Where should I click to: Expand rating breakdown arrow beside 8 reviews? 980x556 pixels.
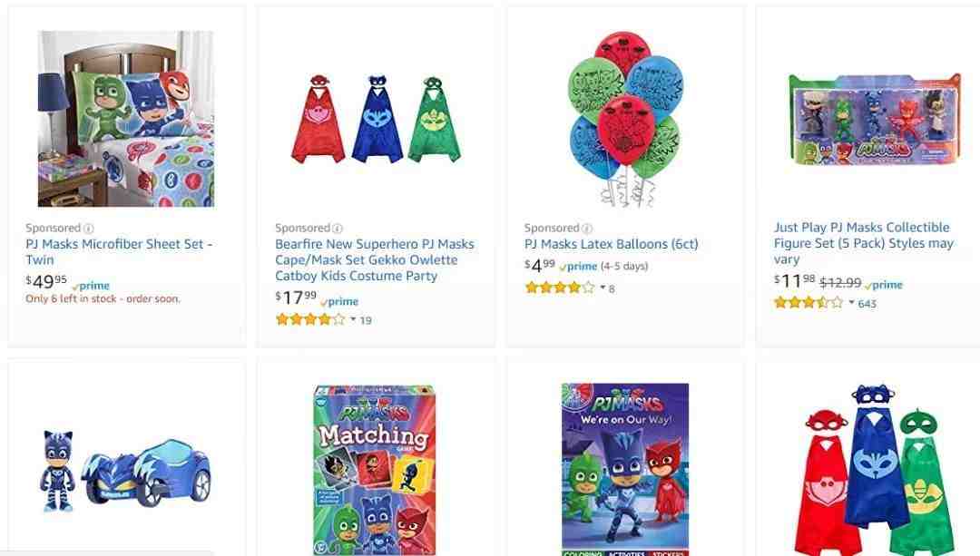pos(603,288)
